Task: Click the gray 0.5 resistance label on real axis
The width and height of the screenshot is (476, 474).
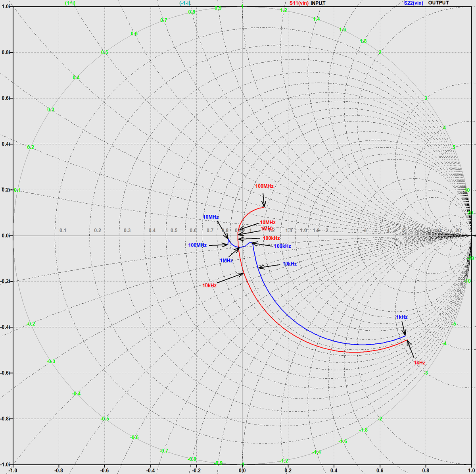Action: pos(174,231)
